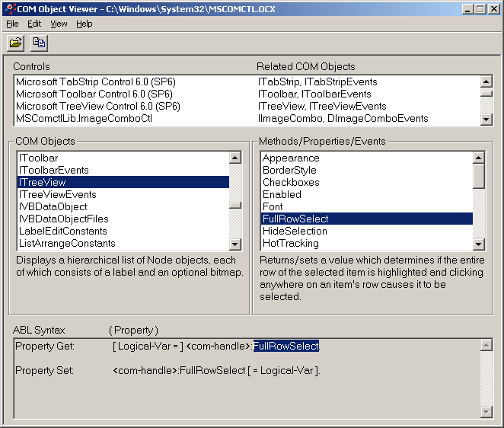Open the Edit menu
504x428 pixels.
click(x=34, y=24)
